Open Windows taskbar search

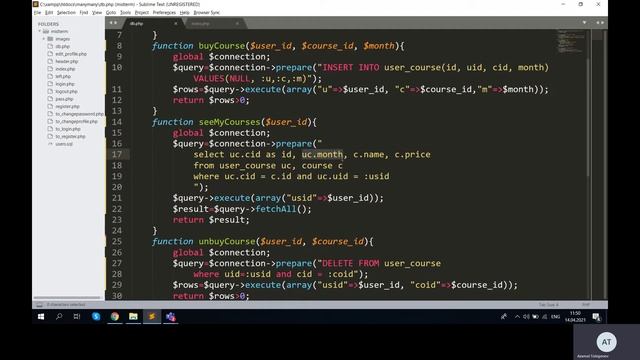click(x=59, y=316)
